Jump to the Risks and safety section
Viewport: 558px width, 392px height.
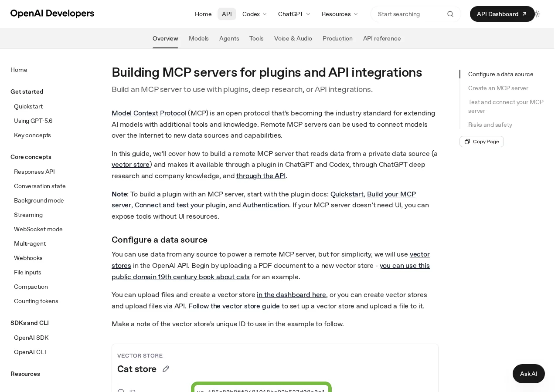pos(490,125)
